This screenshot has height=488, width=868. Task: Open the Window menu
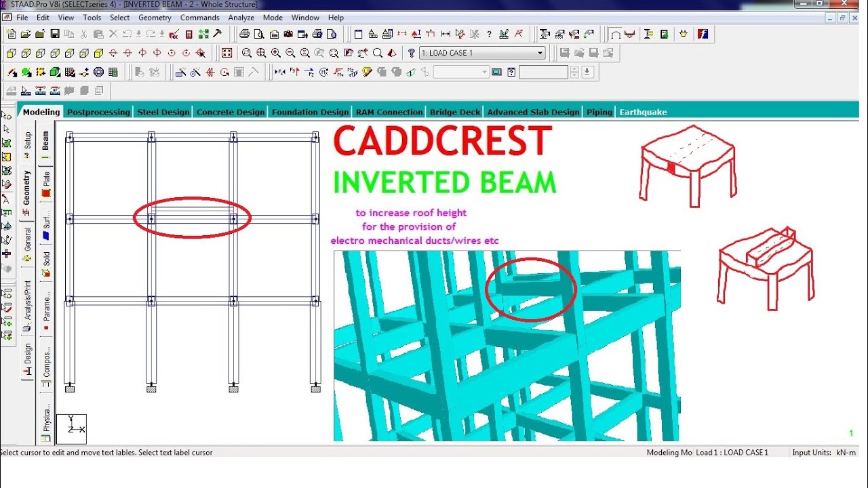click(305, 18)
